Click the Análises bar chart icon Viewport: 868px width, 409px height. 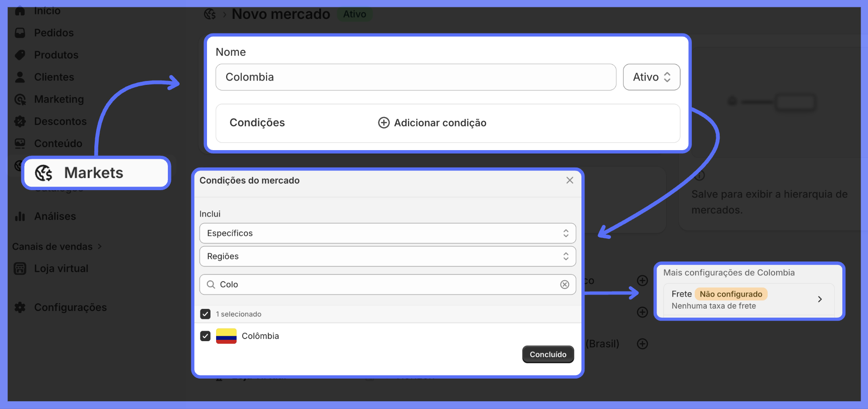tap(20, 216)
